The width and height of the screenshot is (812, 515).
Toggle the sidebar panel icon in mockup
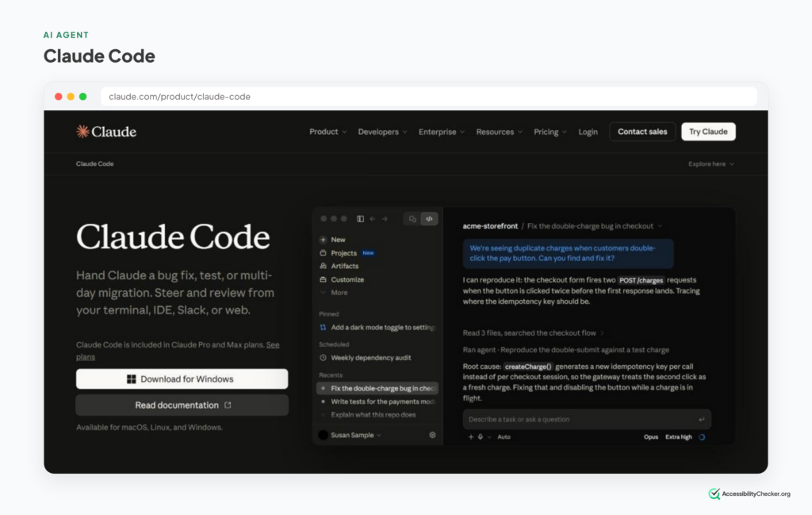pos(361,219)
